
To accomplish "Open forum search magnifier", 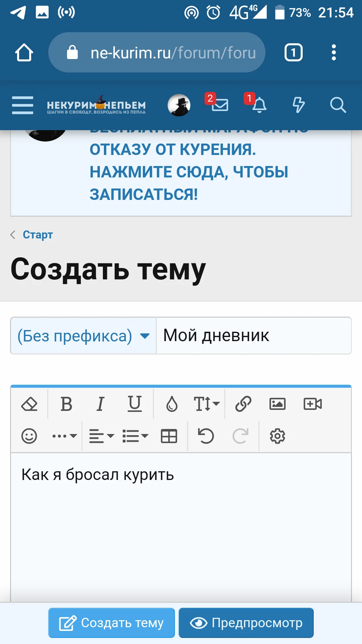I will click(338, 105).
